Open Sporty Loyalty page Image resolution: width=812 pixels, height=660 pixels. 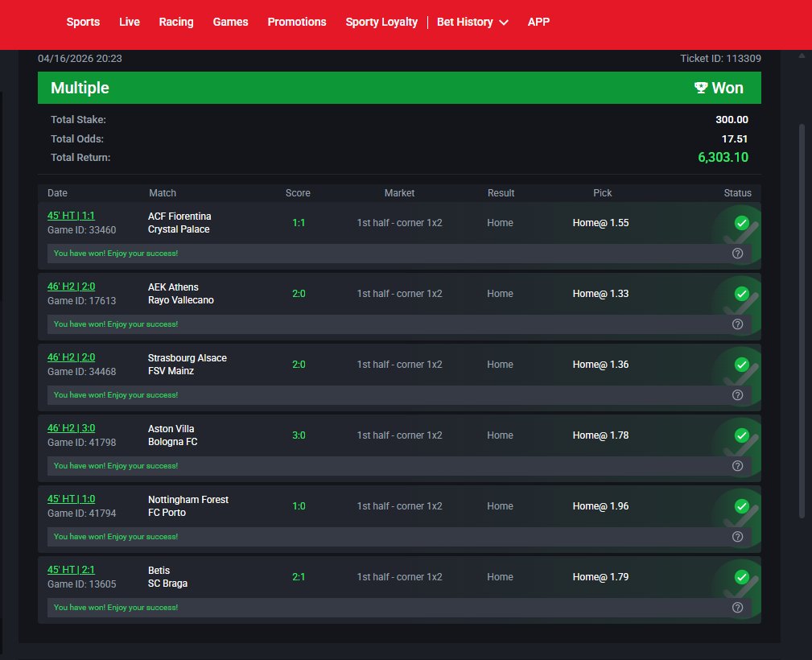(381, 22)
